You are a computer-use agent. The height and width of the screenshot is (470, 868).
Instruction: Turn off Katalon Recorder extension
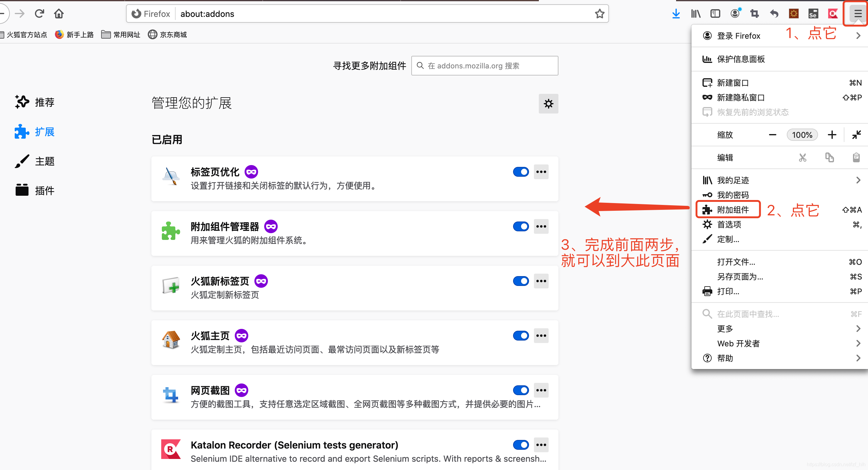(x=521, y=445)
